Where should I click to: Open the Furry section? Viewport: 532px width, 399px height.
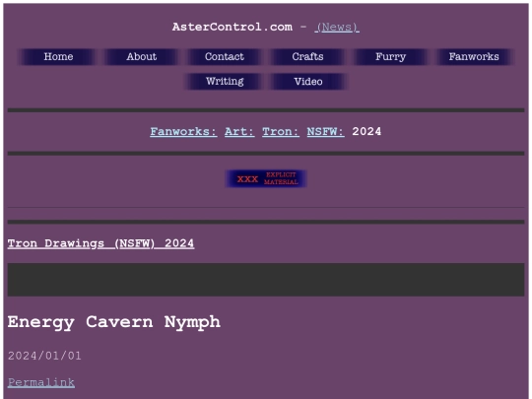[390, 57]
